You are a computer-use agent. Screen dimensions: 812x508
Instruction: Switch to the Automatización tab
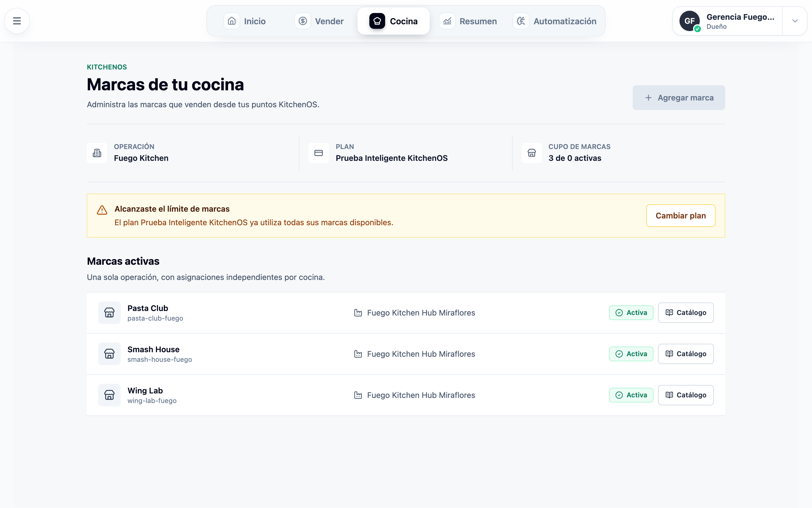pyautogui.click(x=555, y=21)
